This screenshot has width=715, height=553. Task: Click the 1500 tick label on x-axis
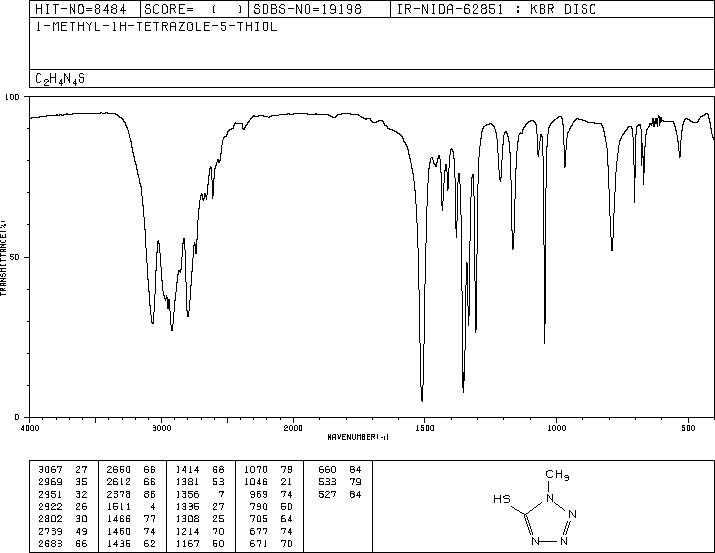(x=425, y=428)
